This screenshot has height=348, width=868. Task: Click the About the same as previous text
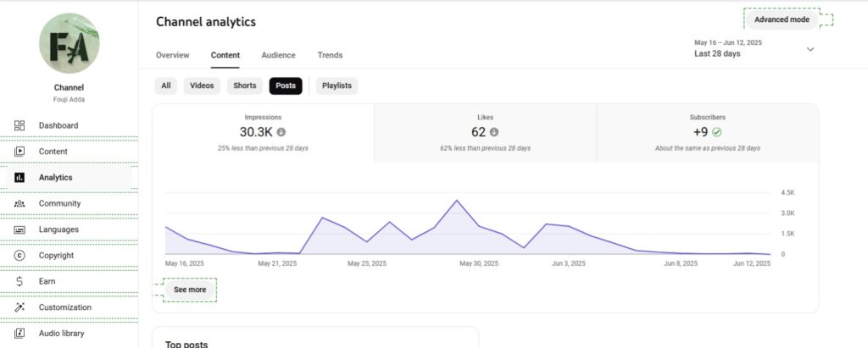coord(708,149)
